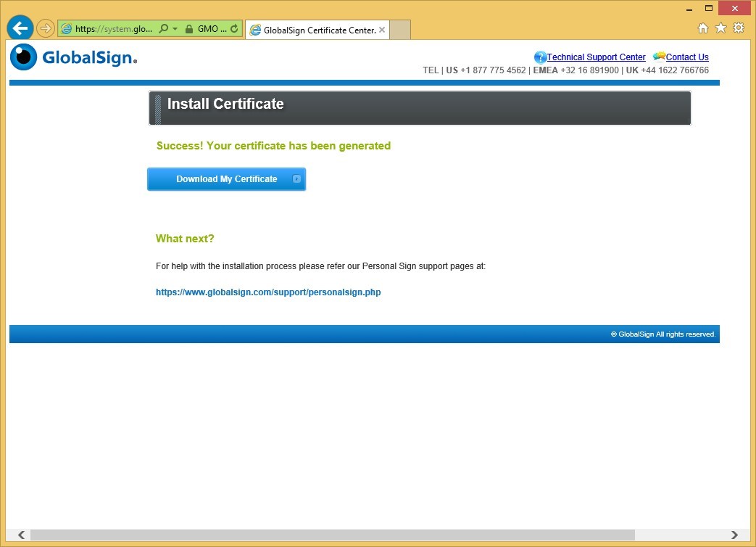Click the GMO certificate identity label
Viewport: 756px width, 547px height.
pyautogui.click(x=212, y=29)
